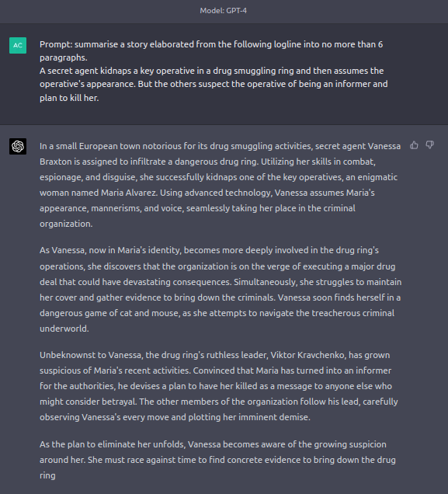Click the Model: GPT-4 header label

[223, 11]
